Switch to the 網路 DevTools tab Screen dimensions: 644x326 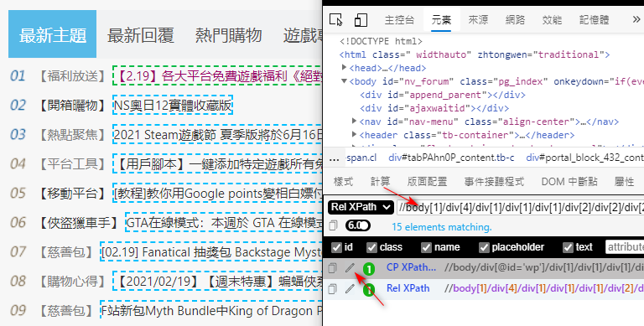click(515, 20)
